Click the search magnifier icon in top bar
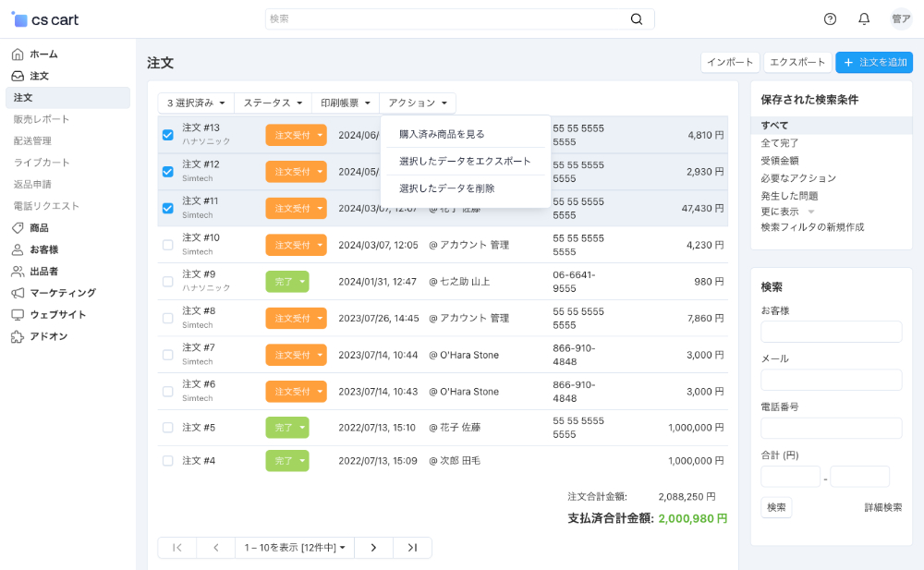924x570 pixels. click(637, 19)
